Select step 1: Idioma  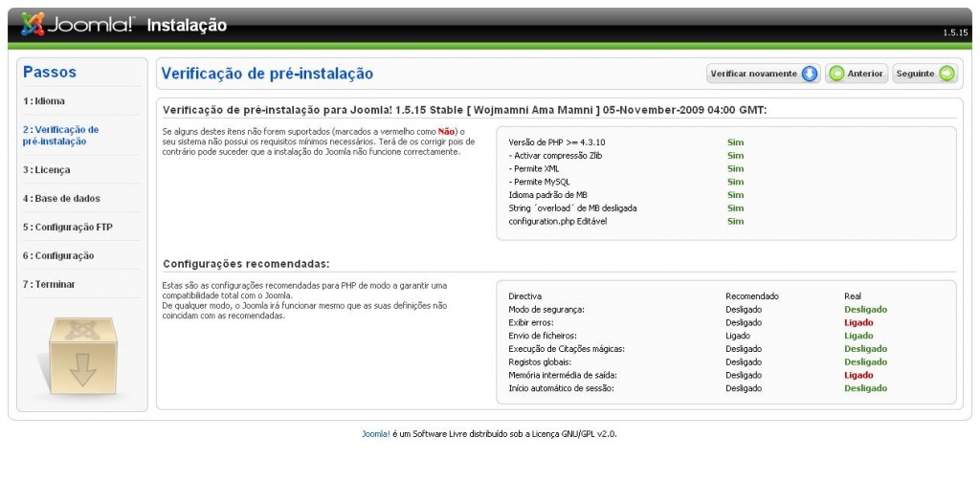click(44, 101)
